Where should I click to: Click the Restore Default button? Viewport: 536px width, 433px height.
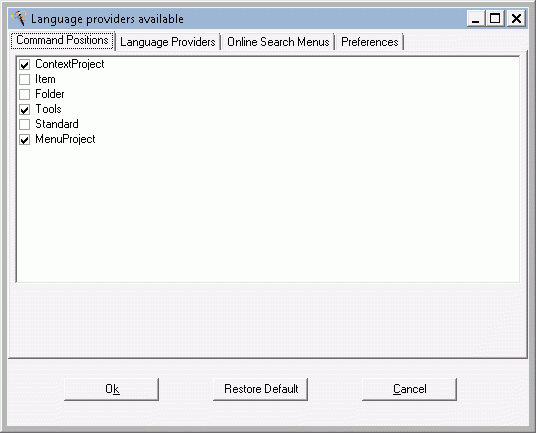coord(260,389)
